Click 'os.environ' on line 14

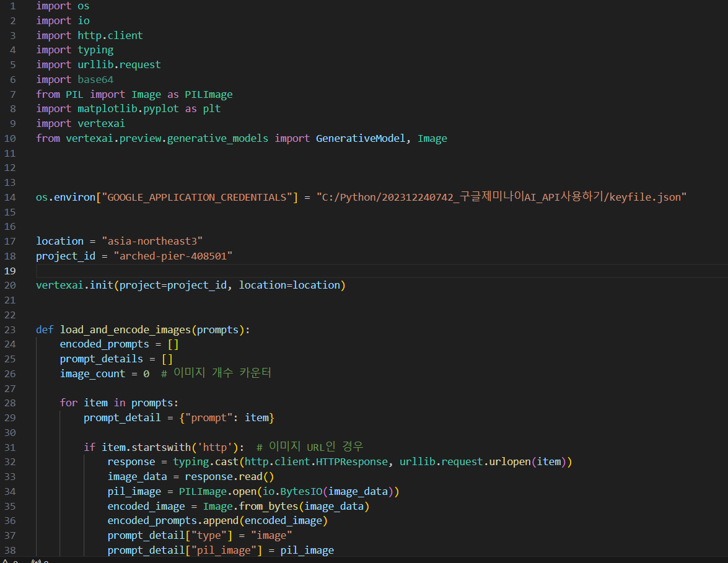coord(66,198)
